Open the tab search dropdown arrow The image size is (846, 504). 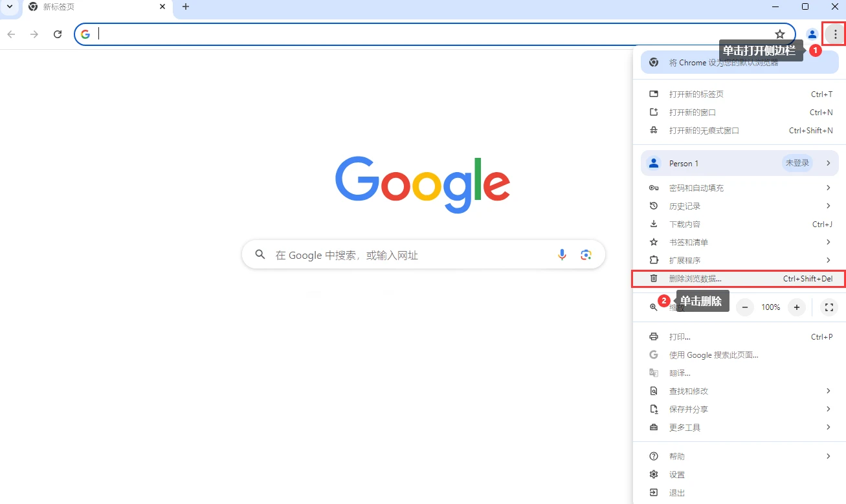(x=9, y=6)
